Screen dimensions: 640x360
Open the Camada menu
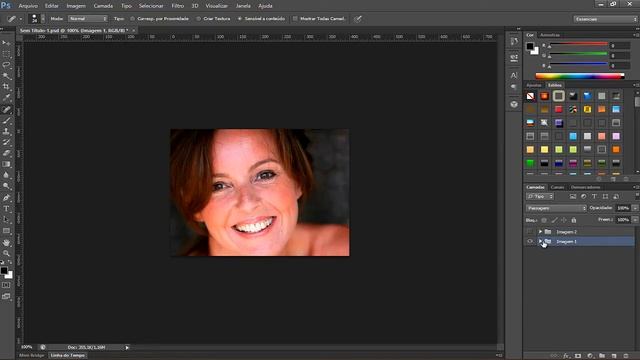103,6
